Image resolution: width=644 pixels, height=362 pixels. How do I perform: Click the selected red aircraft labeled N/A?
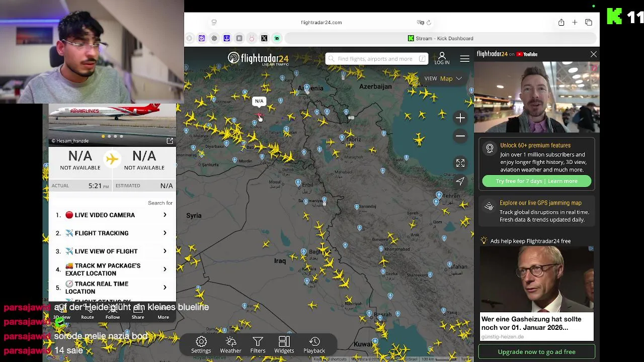(259, 116)
